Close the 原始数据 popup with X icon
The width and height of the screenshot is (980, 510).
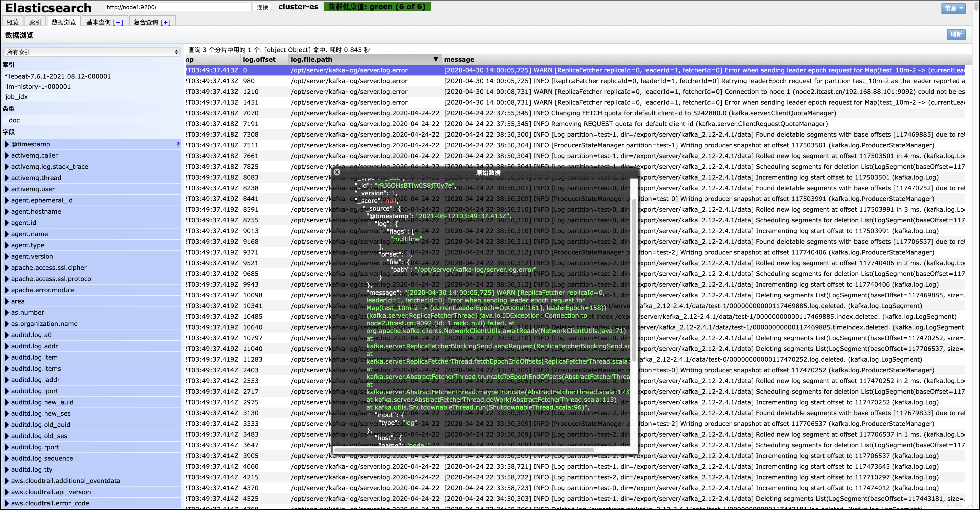[x=337, y=172]
